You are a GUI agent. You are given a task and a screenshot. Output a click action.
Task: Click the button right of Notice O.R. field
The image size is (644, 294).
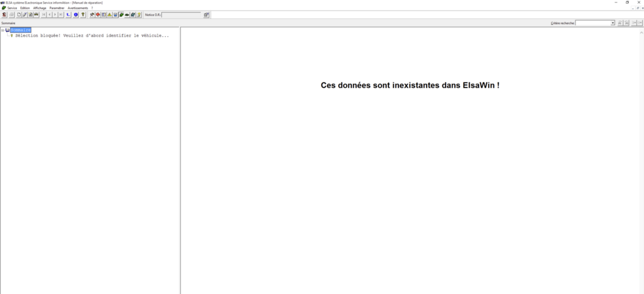pyautogui.click(x=206, y=15)
